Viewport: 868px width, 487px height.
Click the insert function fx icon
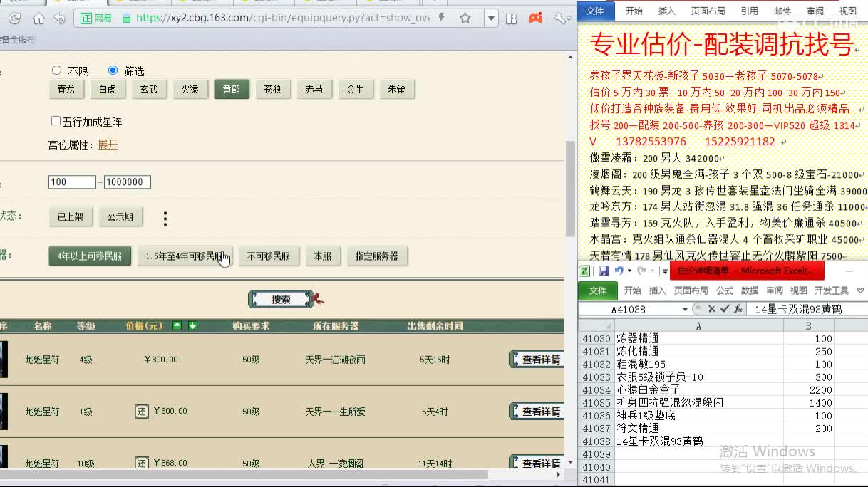pyautogui.click(x=738, y=309)
